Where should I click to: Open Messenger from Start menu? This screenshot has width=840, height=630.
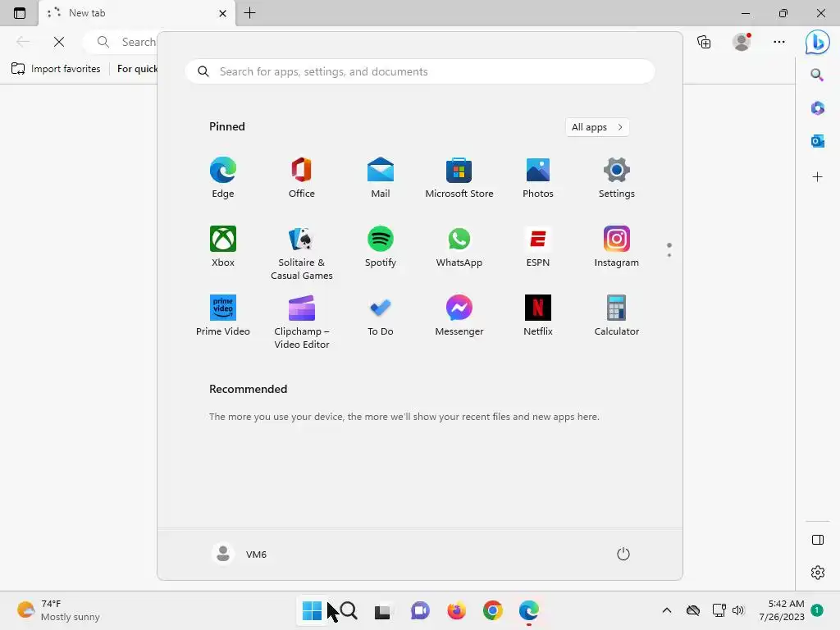pyautogui.click(x=459, y=316)
